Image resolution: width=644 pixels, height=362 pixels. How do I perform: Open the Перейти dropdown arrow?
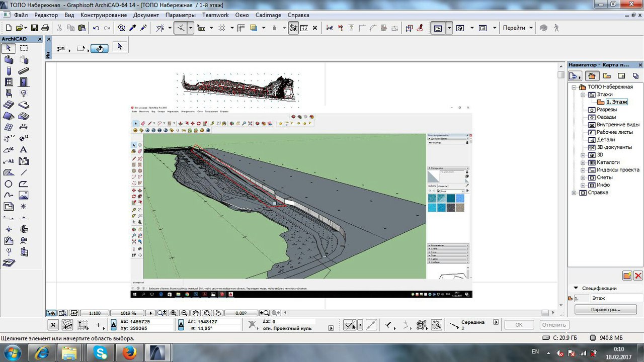click(531, 28)
